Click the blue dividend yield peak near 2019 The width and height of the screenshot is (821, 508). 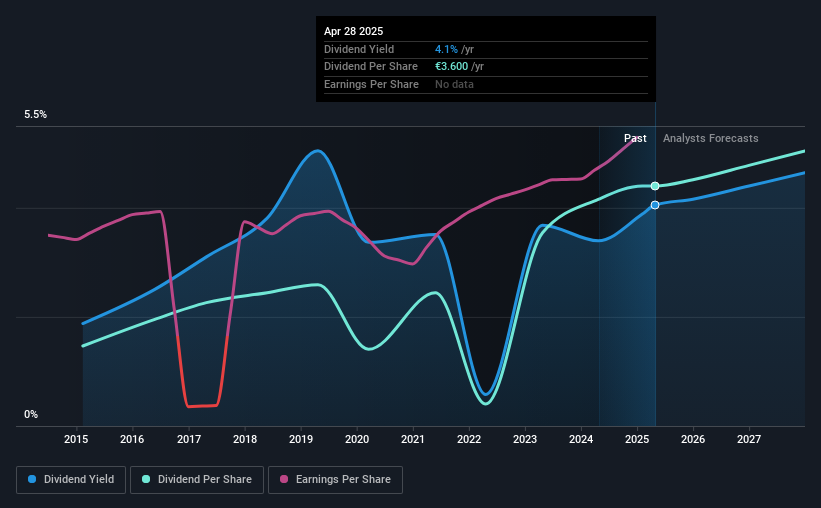[x=317, y=151]
